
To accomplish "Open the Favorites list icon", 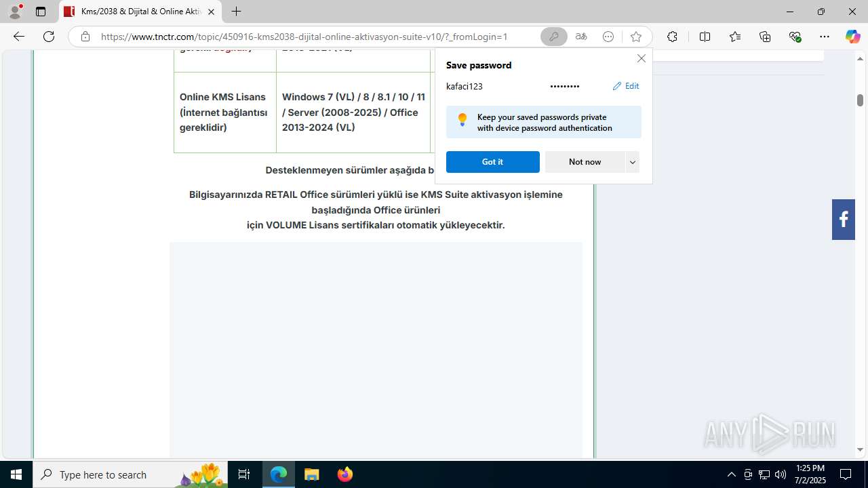I will coord(735,37).
